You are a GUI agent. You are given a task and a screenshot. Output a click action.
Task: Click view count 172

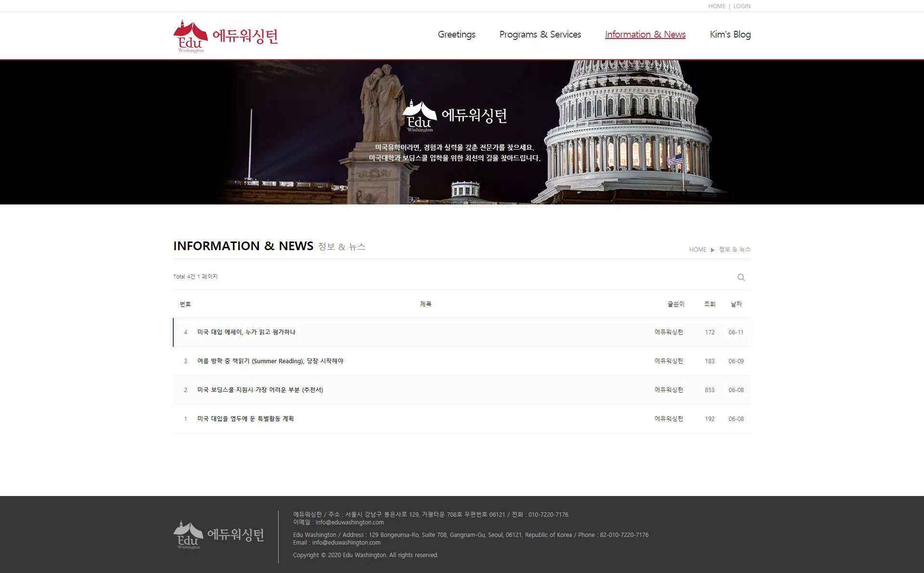point(710,332)
